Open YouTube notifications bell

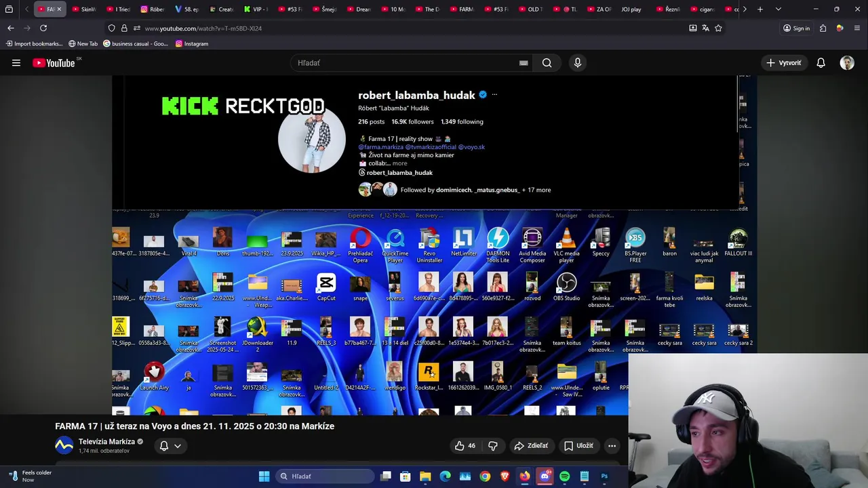[821, 63]
